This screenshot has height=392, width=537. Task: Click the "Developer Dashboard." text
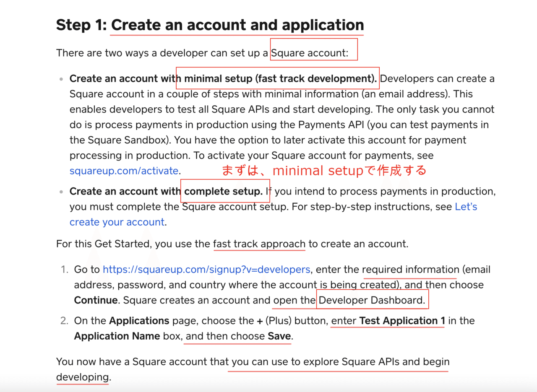pyautogui.click(x=372, y=300)
